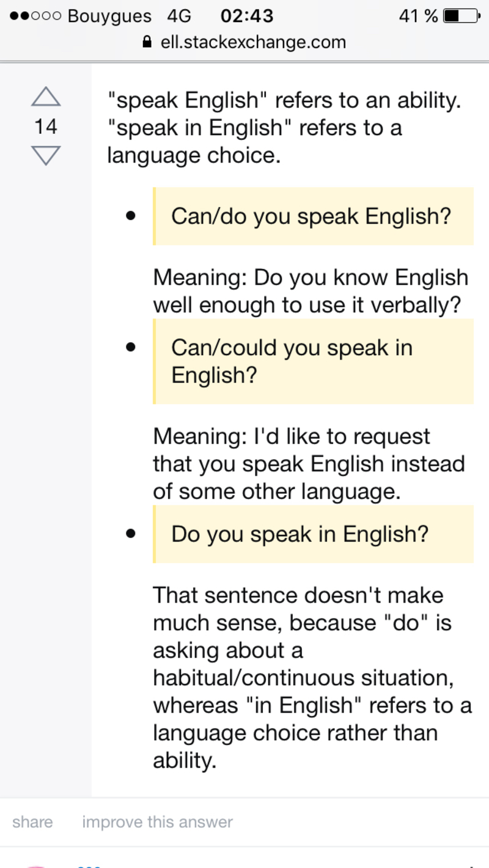Tap the "Do you speak in English?" quote

312,534
